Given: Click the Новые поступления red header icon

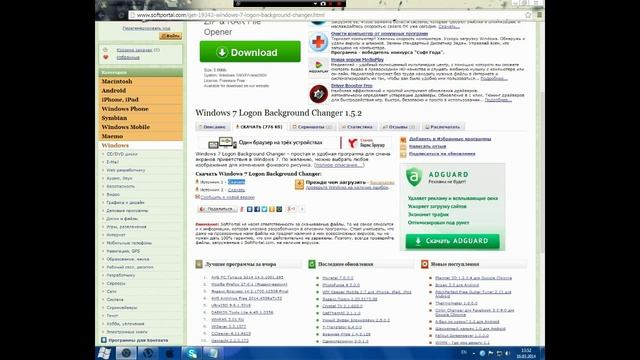Looking at the screenshot, I should click(x=424, y=264).
